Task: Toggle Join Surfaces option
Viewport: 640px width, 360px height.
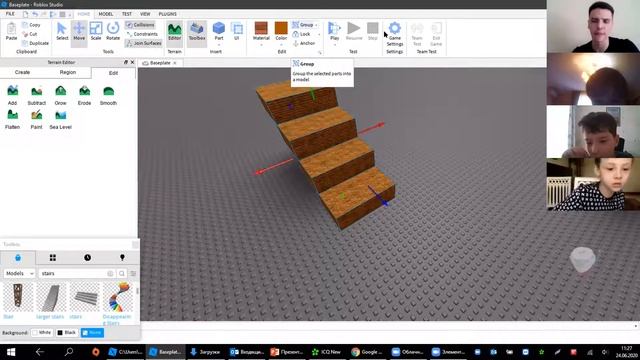Action: click(x=144, y=43)
